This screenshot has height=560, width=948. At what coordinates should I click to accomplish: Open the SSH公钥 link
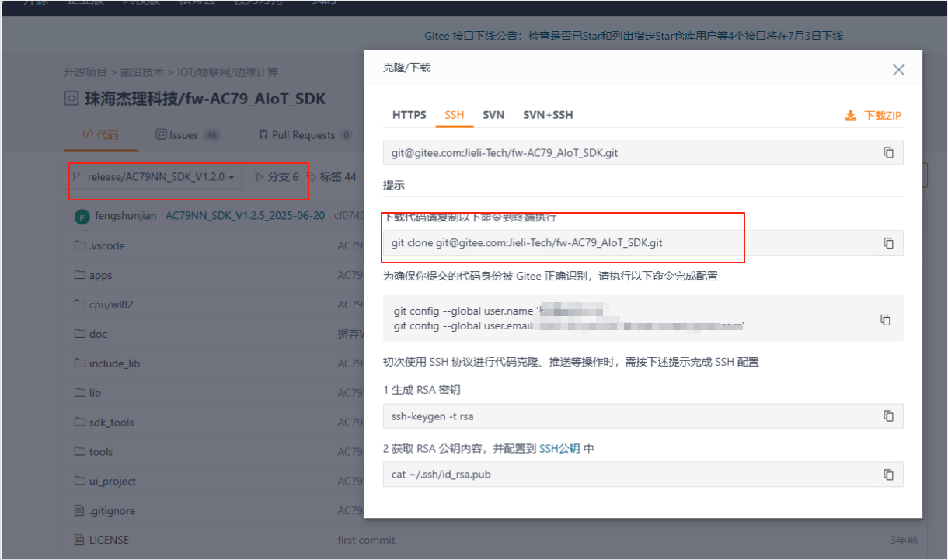click(559, 449)
